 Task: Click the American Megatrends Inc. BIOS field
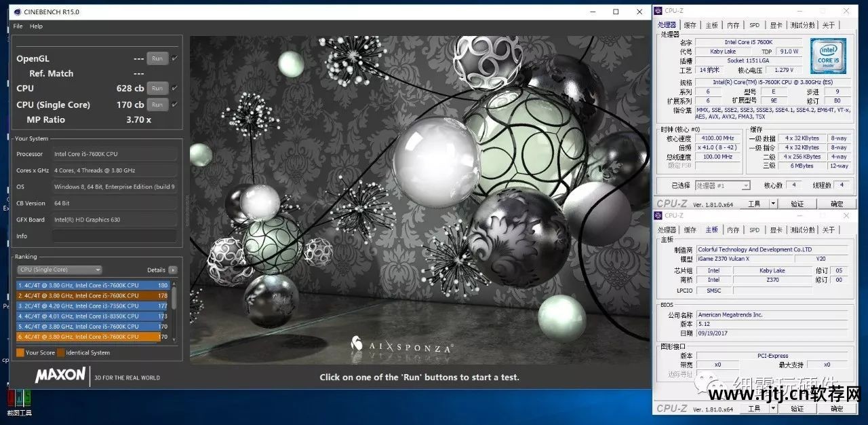point(772,315)
